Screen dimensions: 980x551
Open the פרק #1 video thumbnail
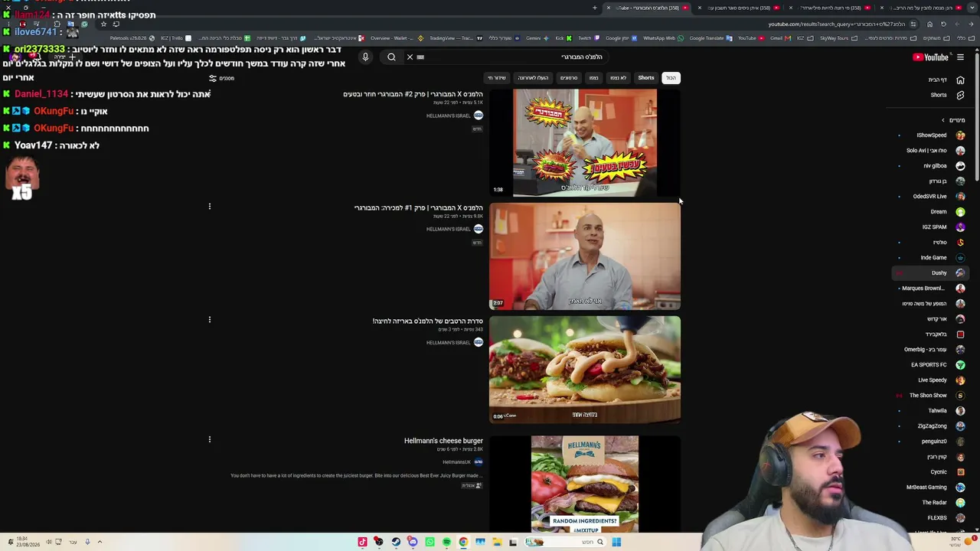[x=585, y=256]
